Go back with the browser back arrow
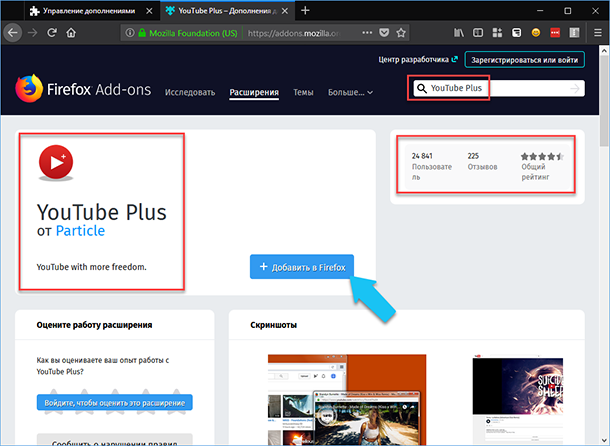The image size is (610, 446). point(12,33)
